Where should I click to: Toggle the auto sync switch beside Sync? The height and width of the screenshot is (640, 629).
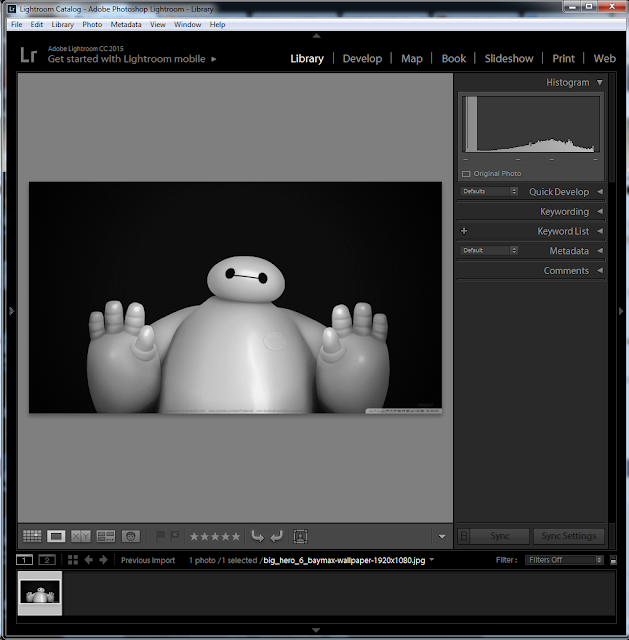(x=464, y=536)
